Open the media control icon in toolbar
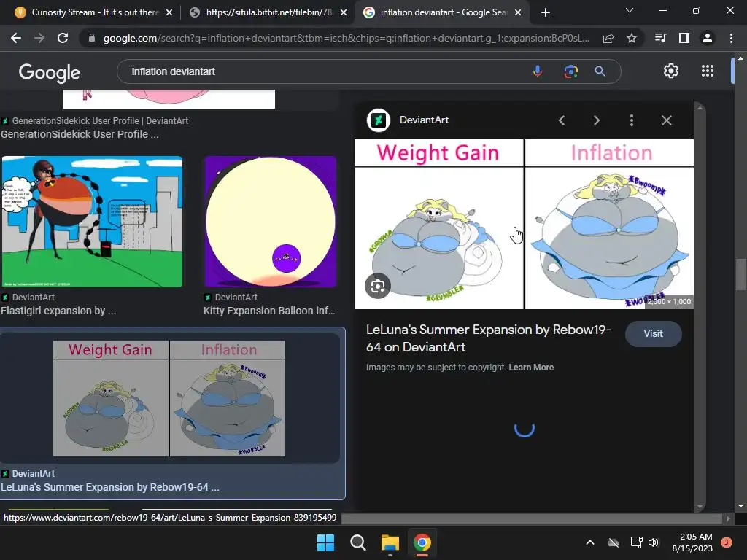This screenshot has height=560, width=747. [x=660, y=38]
